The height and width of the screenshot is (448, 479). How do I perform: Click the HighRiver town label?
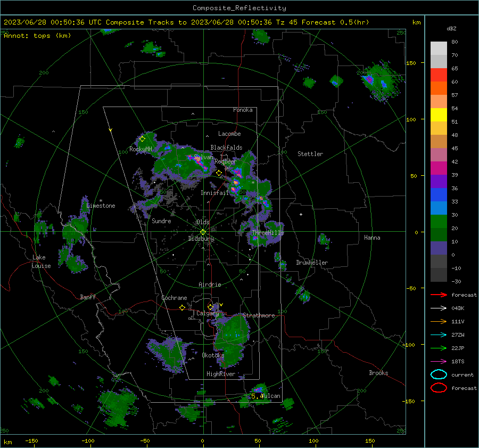coord(221,374)
